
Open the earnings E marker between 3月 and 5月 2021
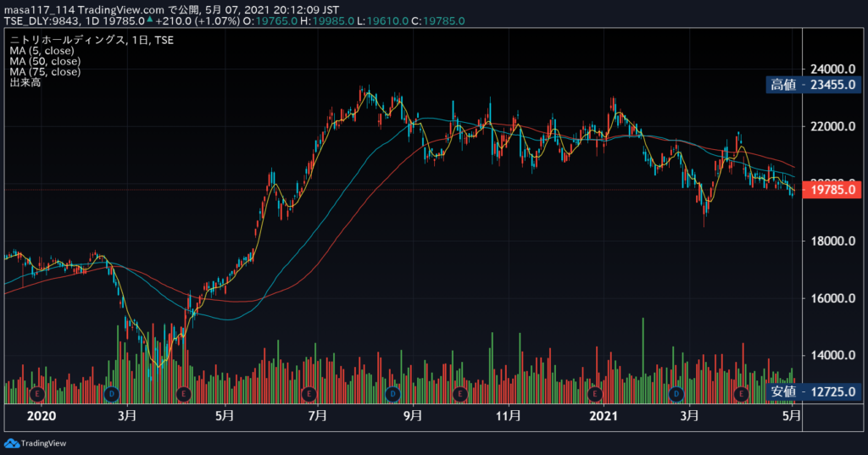coord(741,394)
